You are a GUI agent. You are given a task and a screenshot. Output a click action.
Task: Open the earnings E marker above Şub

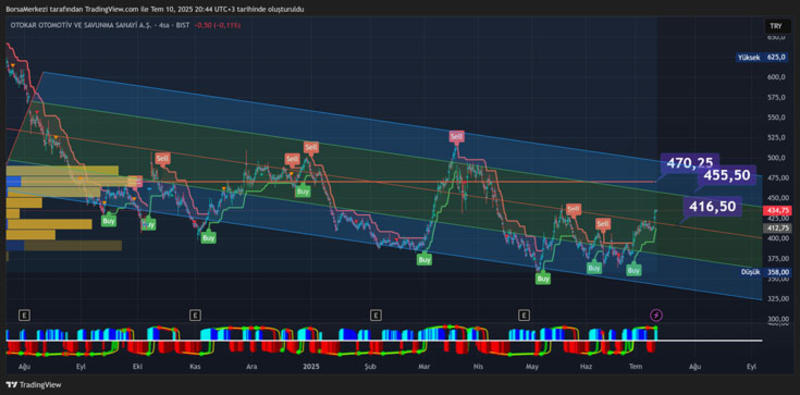377,315
